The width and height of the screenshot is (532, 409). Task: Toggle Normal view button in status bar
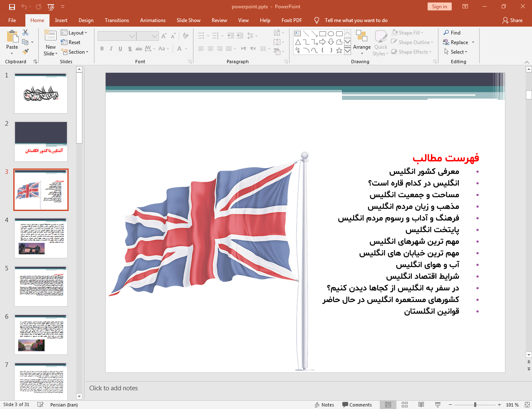388,404
